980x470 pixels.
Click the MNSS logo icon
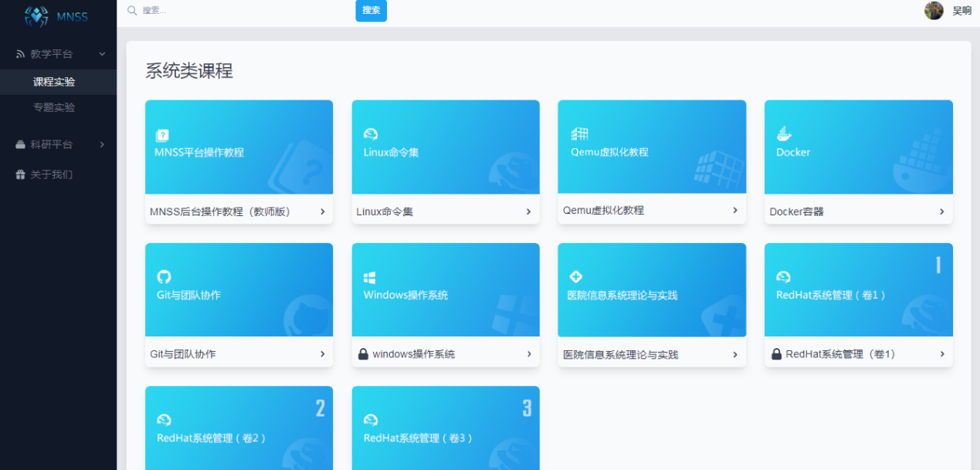[36, 16]
